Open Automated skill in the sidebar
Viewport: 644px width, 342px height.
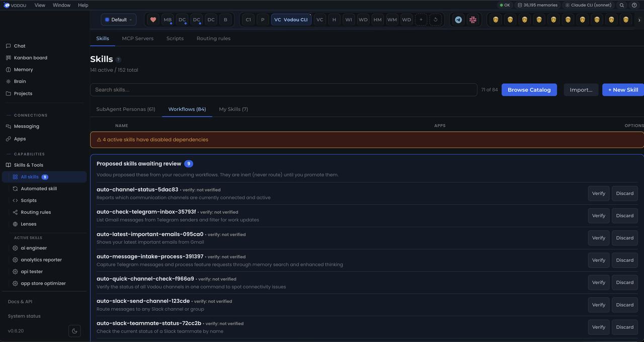39,189
